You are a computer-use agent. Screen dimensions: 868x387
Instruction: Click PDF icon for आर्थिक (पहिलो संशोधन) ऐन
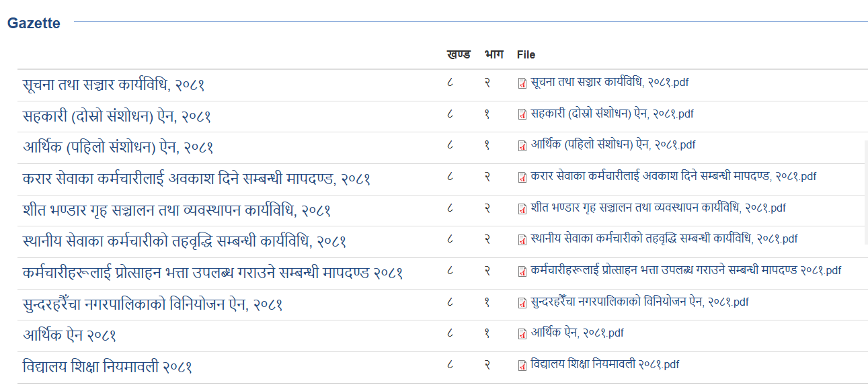click(522, 146)
